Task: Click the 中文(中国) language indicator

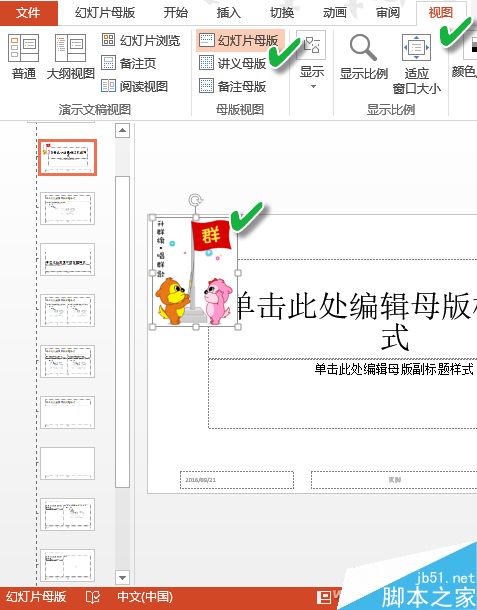Action: (145, 597)
